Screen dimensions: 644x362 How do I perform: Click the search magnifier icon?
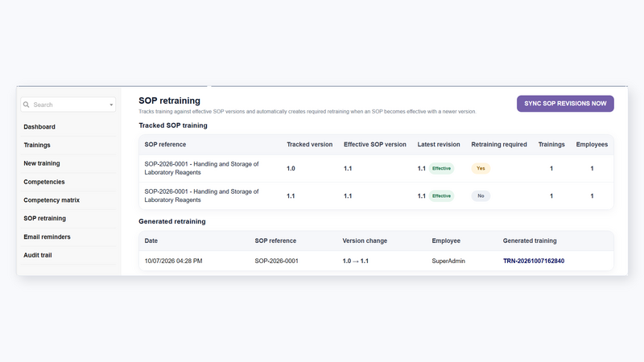click(27, 105)
